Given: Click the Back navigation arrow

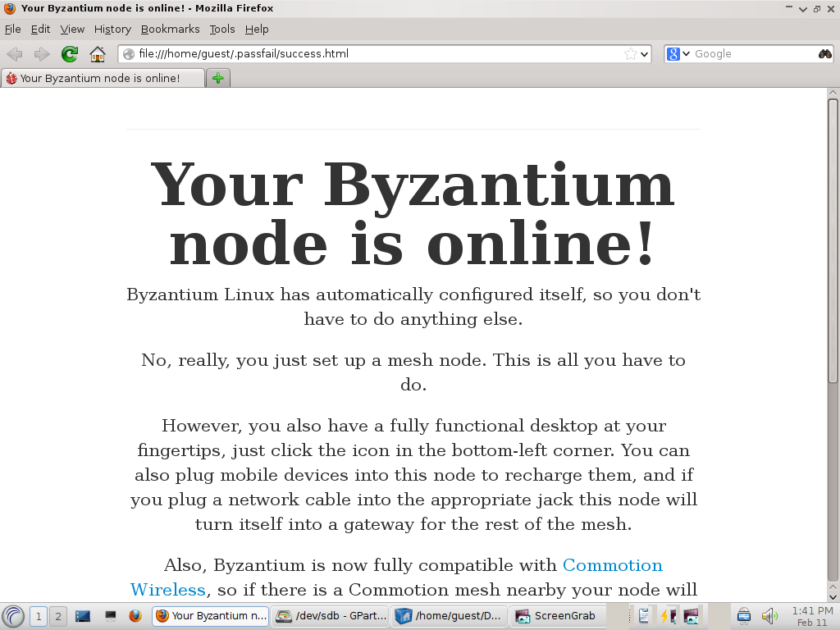Looking at the screenshot, I should click(15, 53).
